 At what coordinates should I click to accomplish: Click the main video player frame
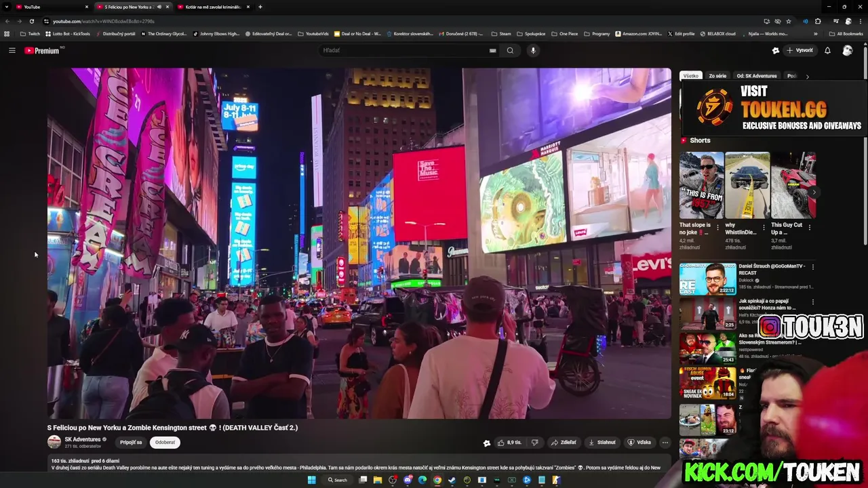[359, 243]
